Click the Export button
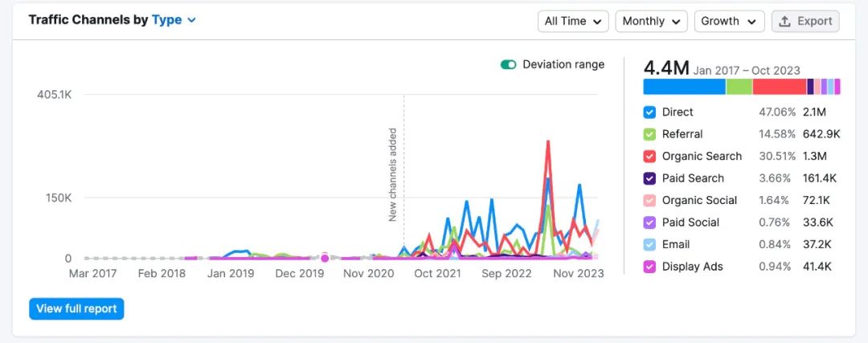The height and width of the screenshot is (343, 868). click(805, 21)
